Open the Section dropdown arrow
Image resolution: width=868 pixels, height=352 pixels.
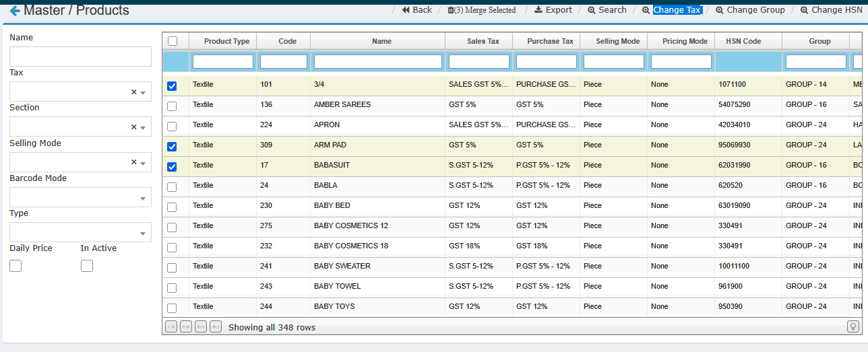pos(143,128)
